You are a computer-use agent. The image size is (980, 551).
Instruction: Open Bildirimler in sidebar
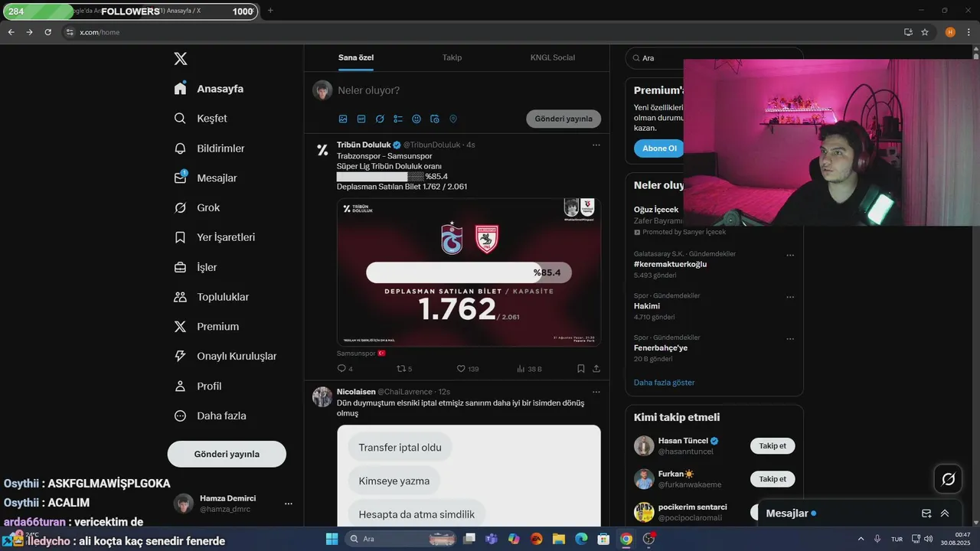click(210, 148)
